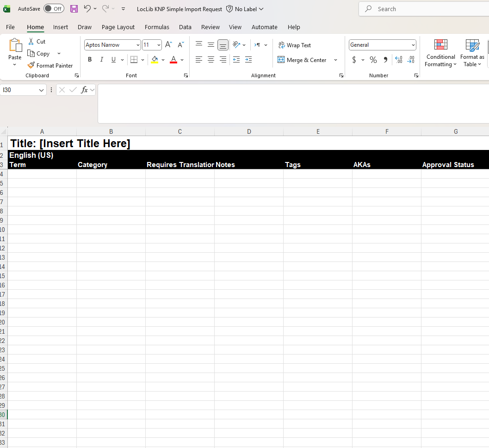Decrease decimal places

[411, 60]
